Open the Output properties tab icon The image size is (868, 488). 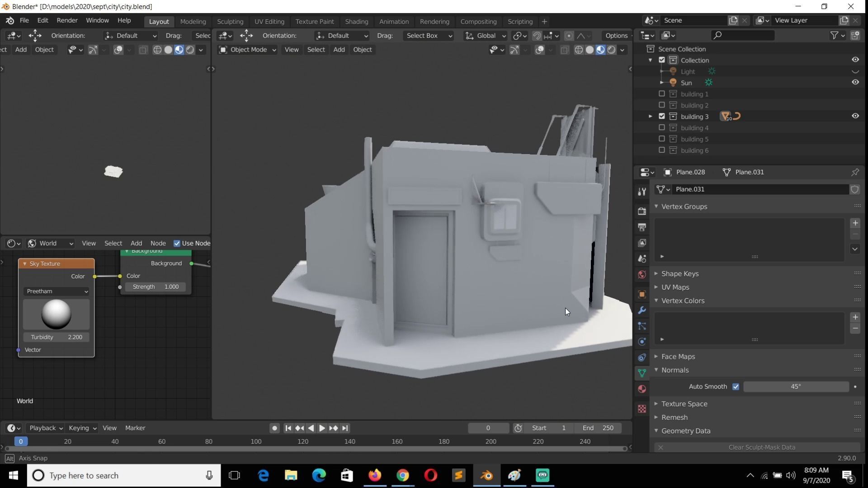(x=642, y=227)
